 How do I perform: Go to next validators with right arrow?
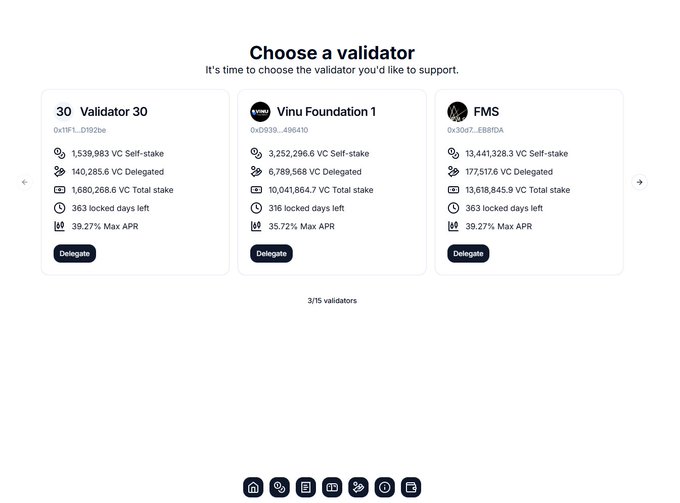tap(640, 182)
